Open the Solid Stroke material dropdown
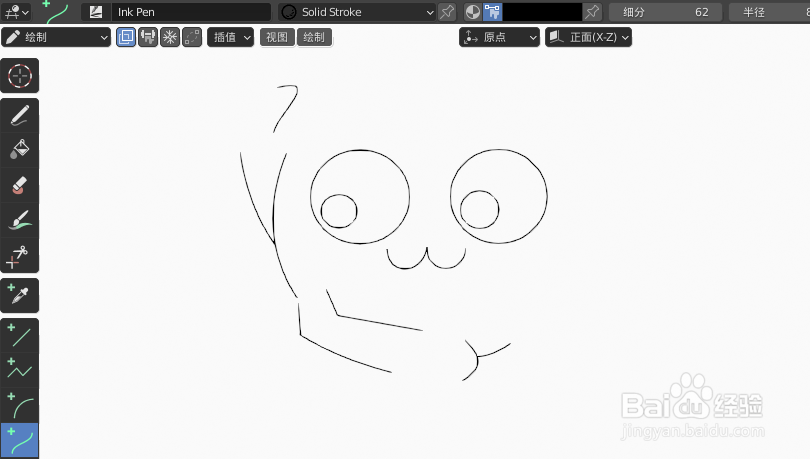 tap(356, 12)
